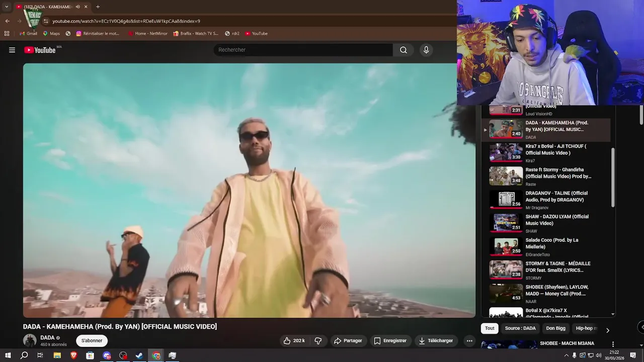Play SHAW - DAZOU LYAM thumbnail

tap(506, 223)
